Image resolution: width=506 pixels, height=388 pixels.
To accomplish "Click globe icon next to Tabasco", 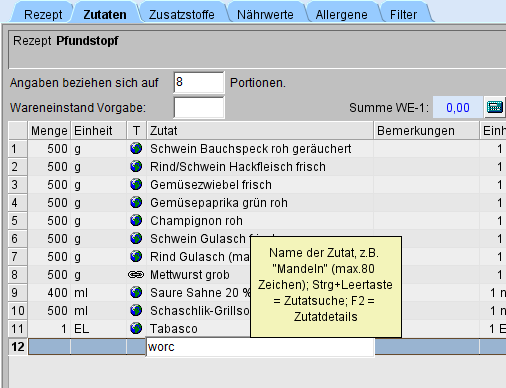I will point(136,328).
